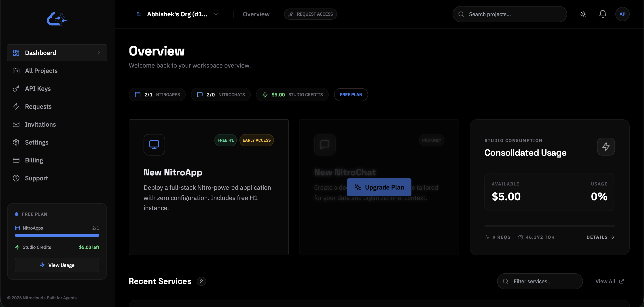Viewport: 644px width, 307px height.
Task: Click the NitroApps usage progress bar
Action: (x=57, y=235)
